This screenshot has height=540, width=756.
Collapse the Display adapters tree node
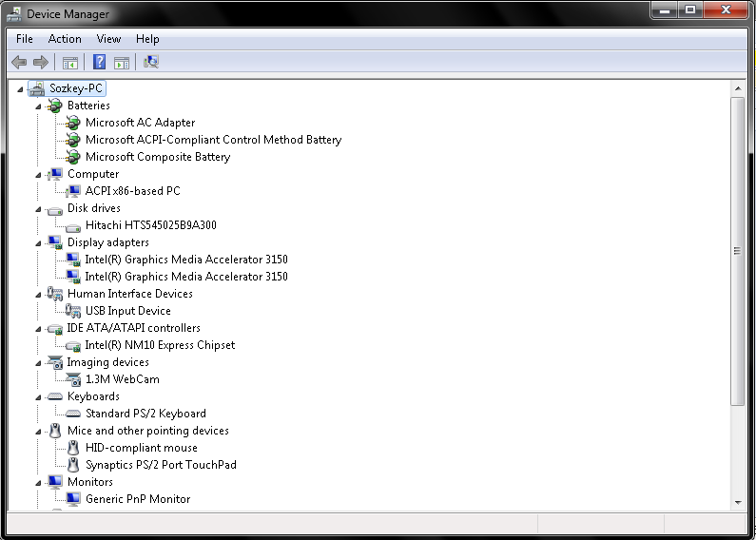39,243
